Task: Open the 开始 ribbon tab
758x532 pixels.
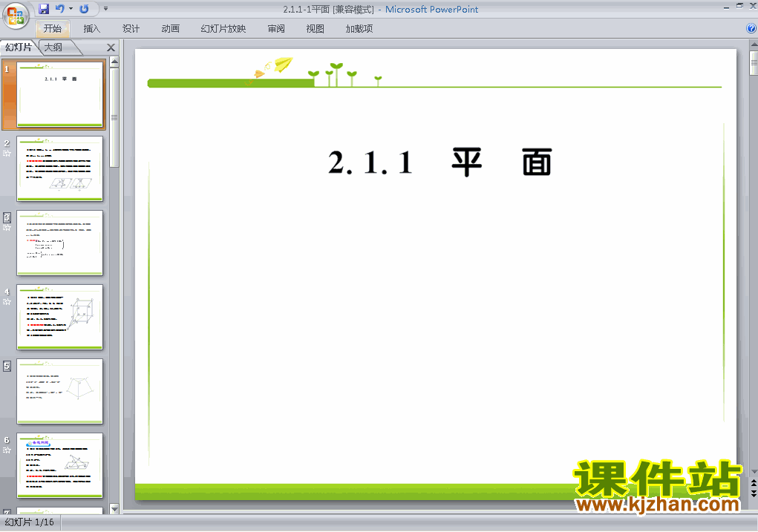Action: (x=53, y=28)
